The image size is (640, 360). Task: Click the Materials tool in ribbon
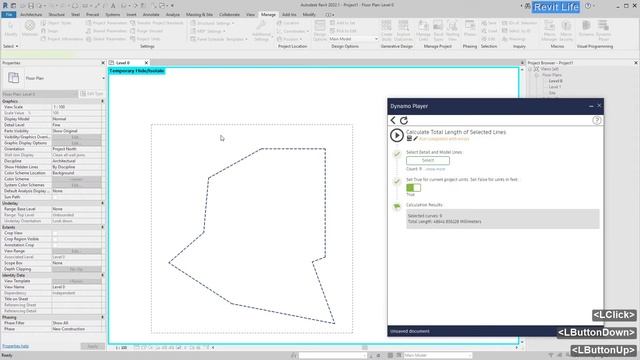(29, 29)
